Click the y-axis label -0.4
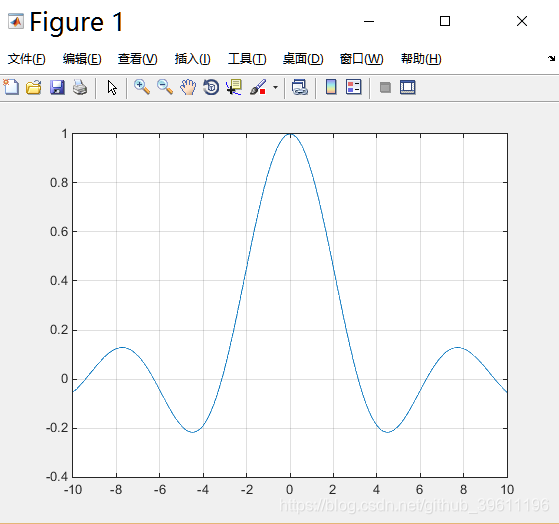559x524 pixels. point(57,477)
